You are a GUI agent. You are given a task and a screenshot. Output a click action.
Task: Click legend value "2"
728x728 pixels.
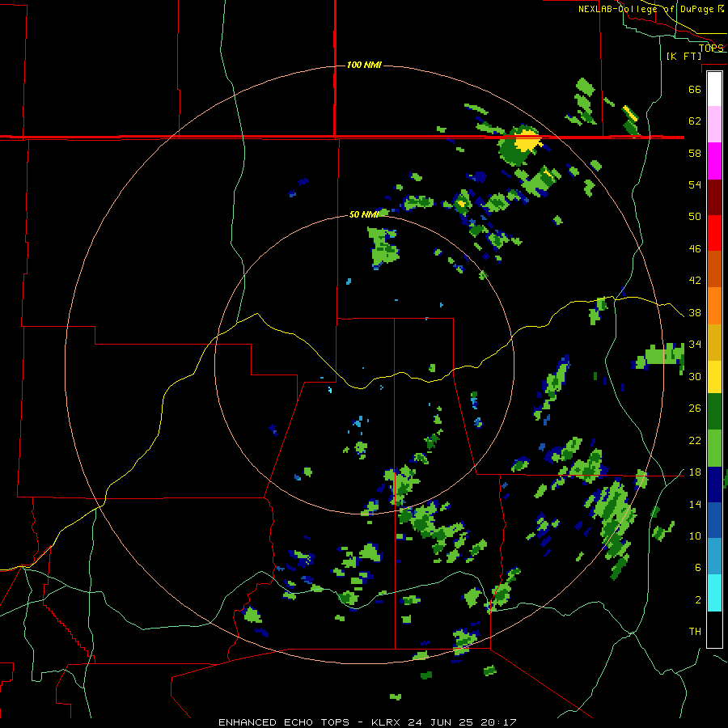click(698, 600)
